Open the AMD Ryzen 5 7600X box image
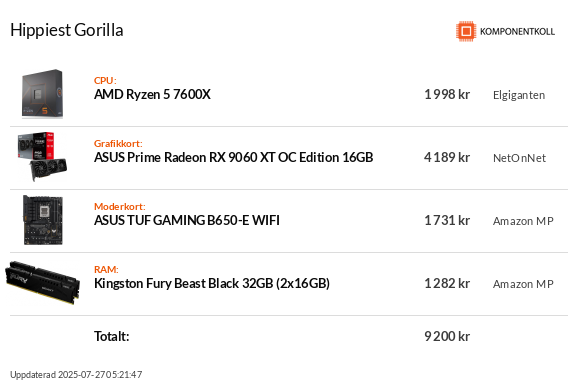The width and height of the screenshot is (577, 388). tap(42, 94)
